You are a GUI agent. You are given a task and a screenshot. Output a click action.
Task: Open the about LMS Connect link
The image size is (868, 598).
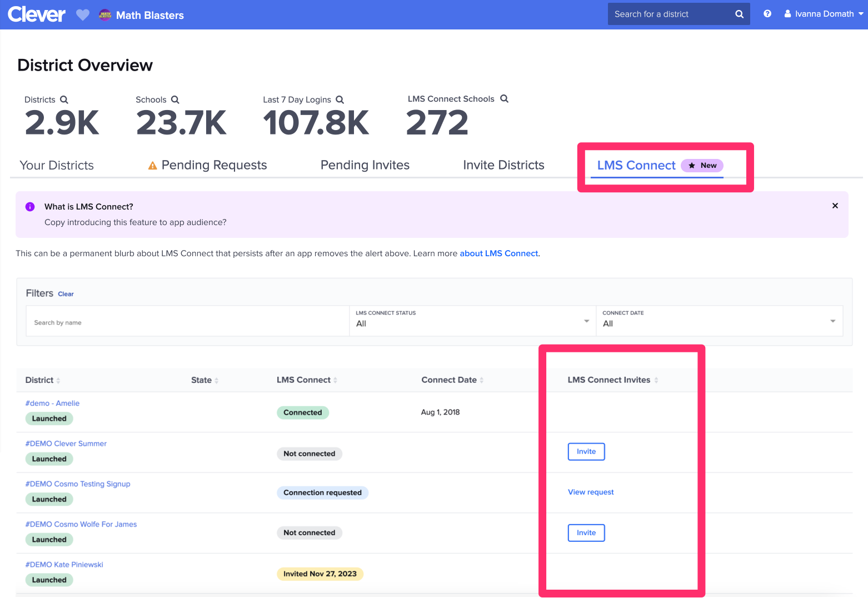click(498, 253)
